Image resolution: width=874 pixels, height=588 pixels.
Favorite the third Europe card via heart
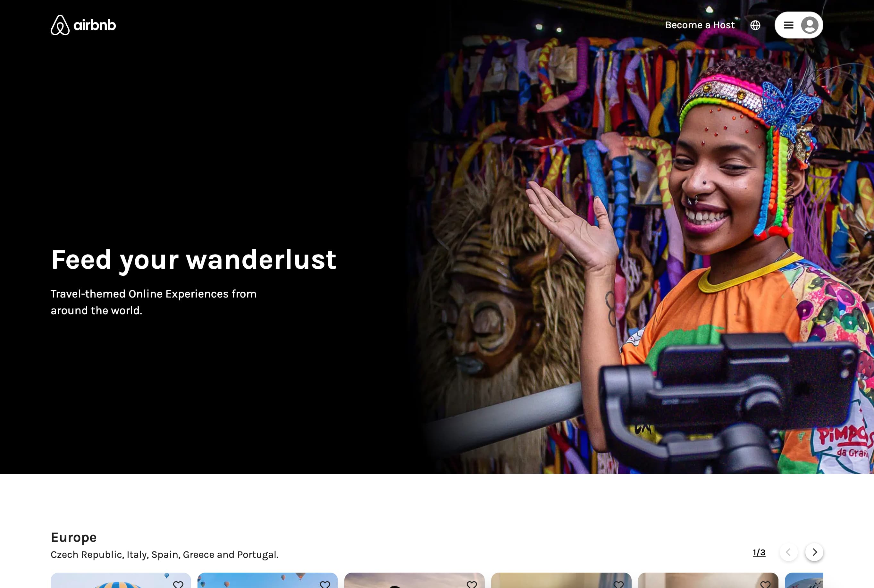pyautogui.click(x=472, y=584)
